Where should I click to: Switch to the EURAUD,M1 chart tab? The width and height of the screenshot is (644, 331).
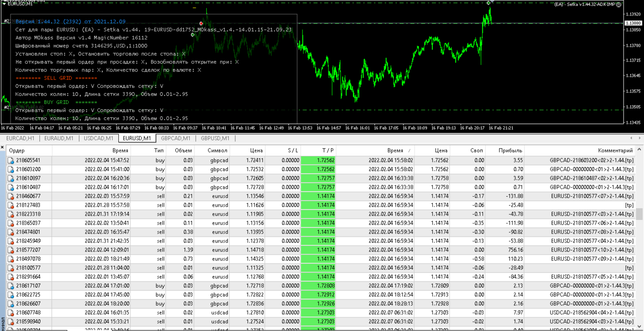59,138
